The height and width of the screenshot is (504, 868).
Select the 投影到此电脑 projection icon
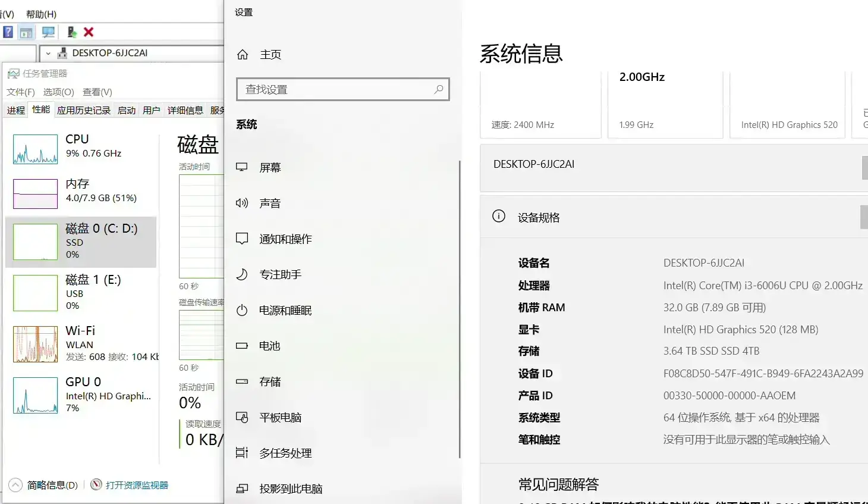pyautogui.click(x=242, y=489)
